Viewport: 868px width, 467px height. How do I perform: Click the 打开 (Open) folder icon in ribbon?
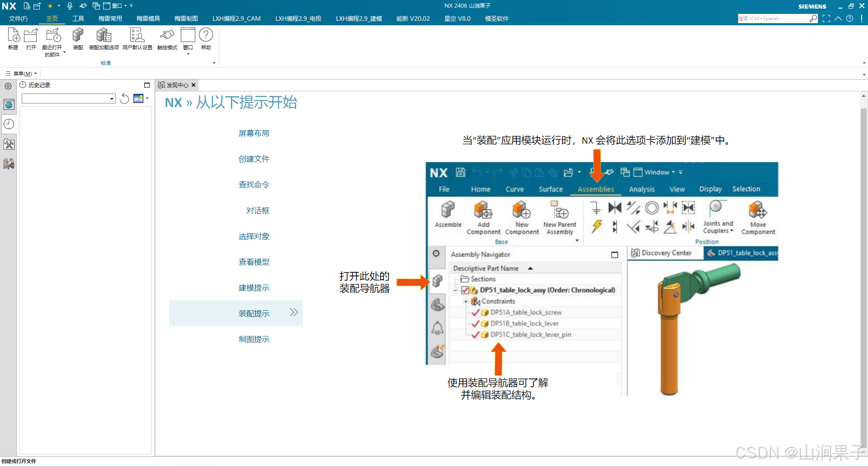coord(31,35)
